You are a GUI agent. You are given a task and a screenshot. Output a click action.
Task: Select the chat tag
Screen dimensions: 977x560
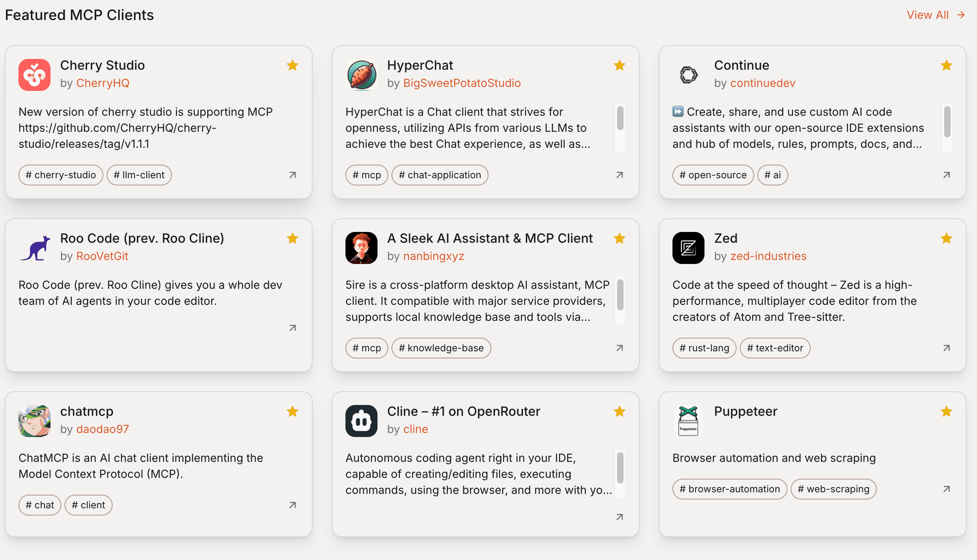[40, 505]
